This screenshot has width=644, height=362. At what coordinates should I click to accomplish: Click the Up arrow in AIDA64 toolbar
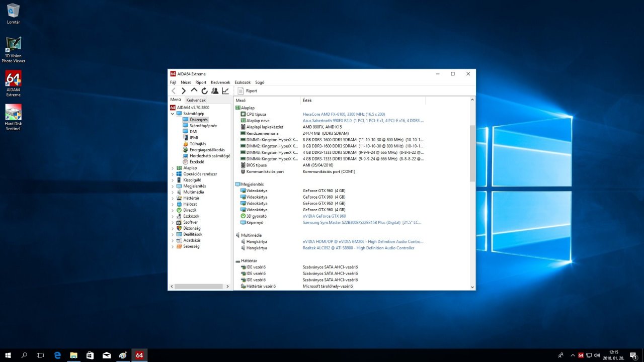click(x=194, y=90)
